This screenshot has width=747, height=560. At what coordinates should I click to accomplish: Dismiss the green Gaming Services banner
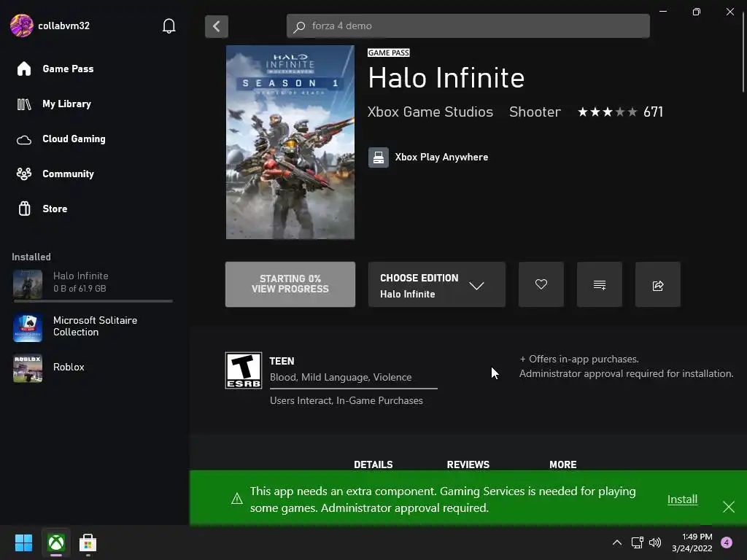(729, 507)
